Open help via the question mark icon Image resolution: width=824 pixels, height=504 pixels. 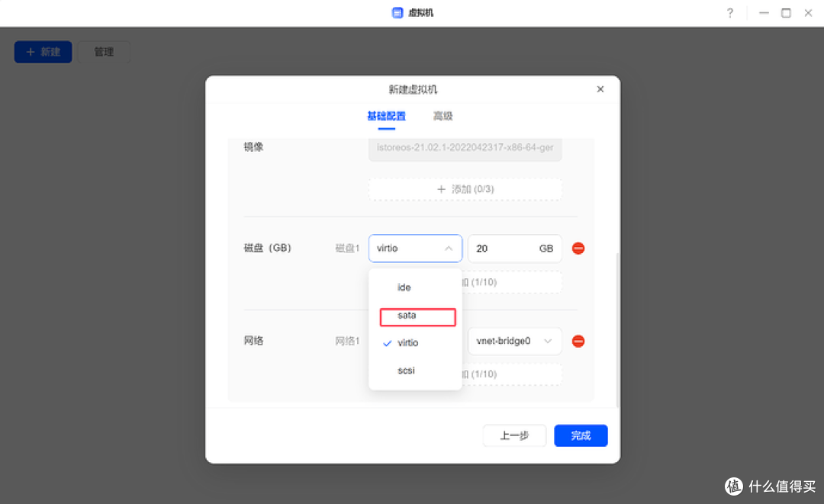coord(729,13)
